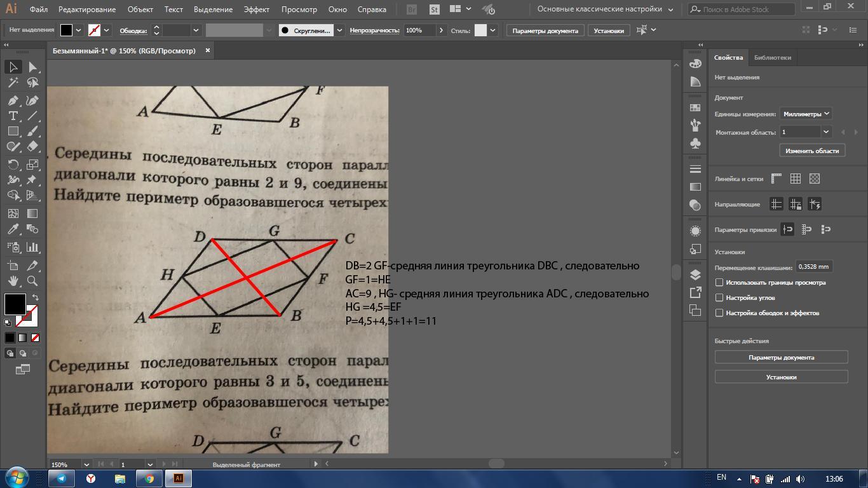Select the Selection (black arrow) tool
The height and width of the screenshot is (488, 868).
coord(13,67)
